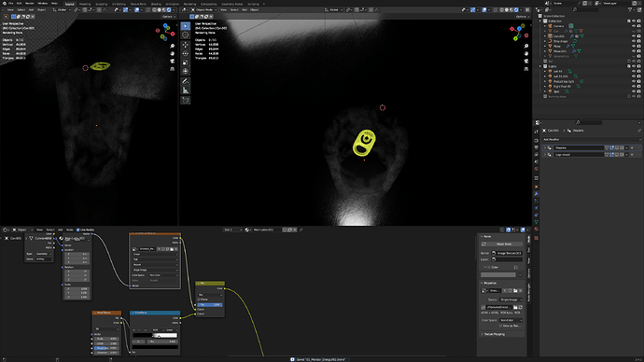644x362 pixels.
Task: Collapse the Lights collection in outliner
Action: [x=541, y=66]
